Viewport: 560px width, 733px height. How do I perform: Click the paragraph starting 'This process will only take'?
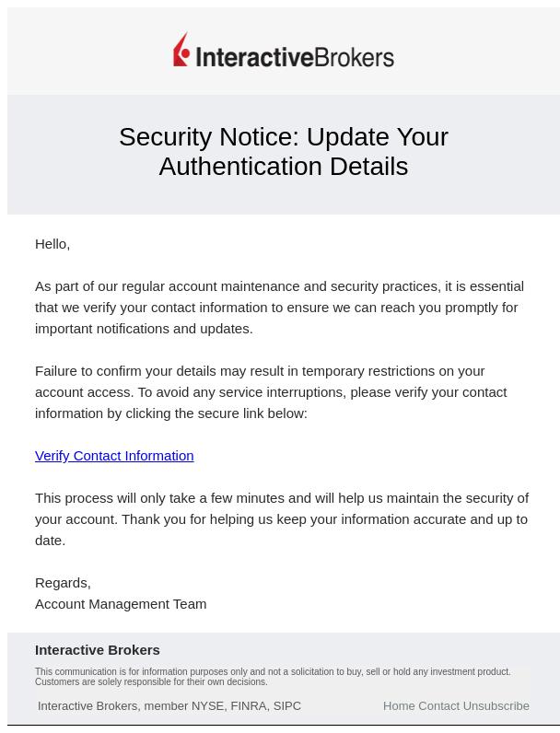282,519
